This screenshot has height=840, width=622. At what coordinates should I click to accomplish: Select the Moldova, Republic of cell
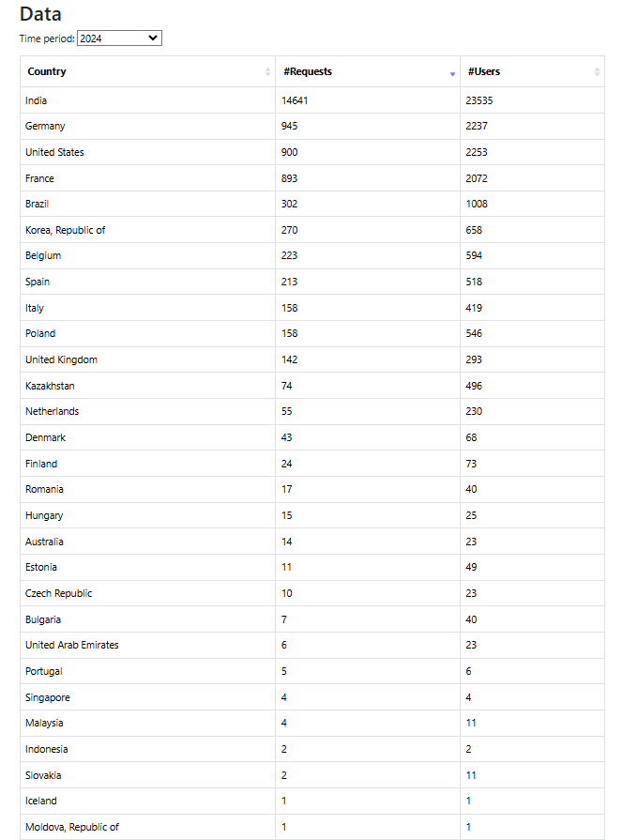coord(72,827)
